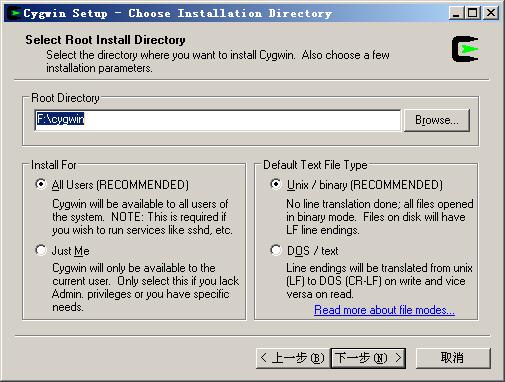Minimize the Cygwin Setup window

click(x=456, y=13)
